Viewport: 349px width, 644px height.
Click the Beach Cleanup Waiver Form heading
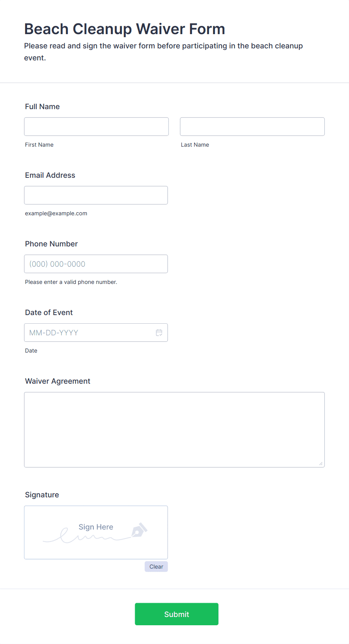[125, 29]
